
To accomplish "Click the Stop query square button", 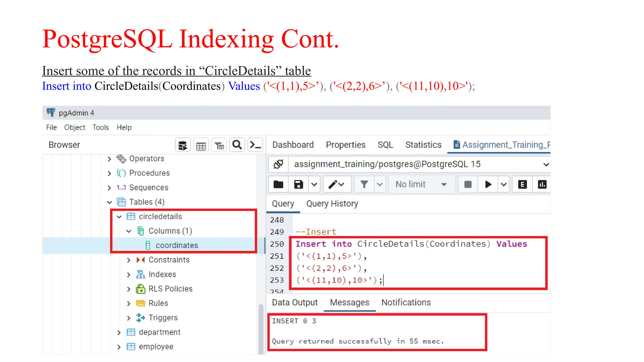I will coord(468,184).
